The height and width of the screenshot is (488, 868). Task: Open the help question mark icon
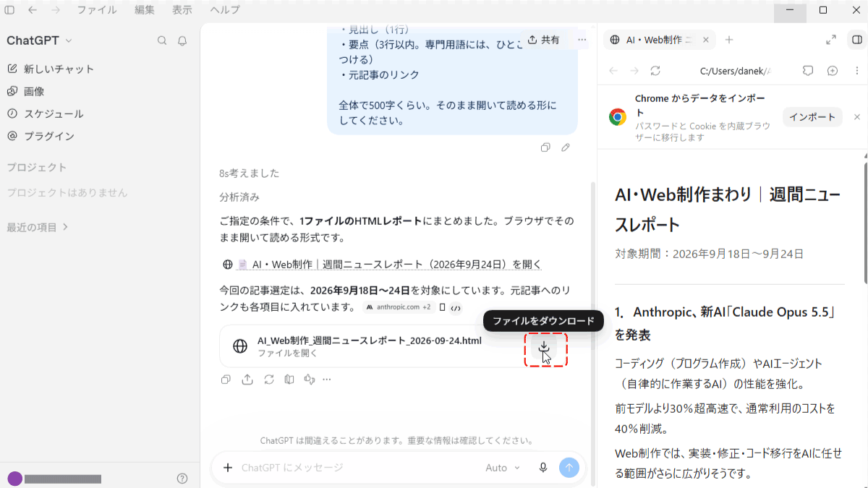[x=182, y=479]
